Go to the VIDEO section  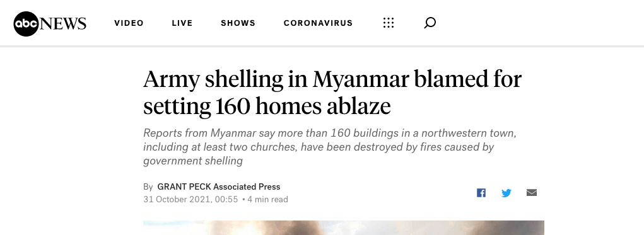click(129, 23)
